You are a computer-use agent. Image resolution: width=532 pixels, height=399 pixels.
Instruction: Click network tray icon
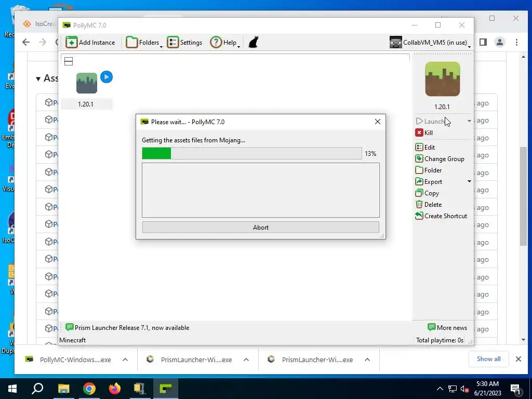click(453, 389)
